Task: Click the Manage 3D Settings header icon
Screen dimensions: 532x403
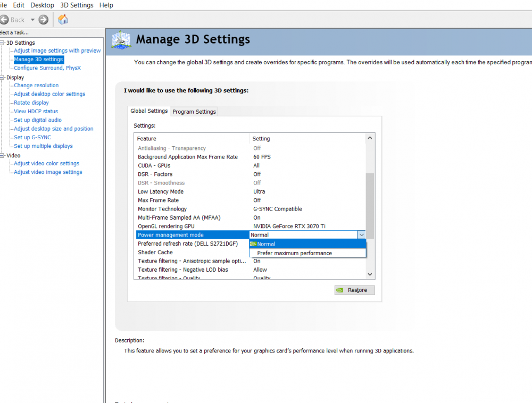Action: click(x=121, y=40)
